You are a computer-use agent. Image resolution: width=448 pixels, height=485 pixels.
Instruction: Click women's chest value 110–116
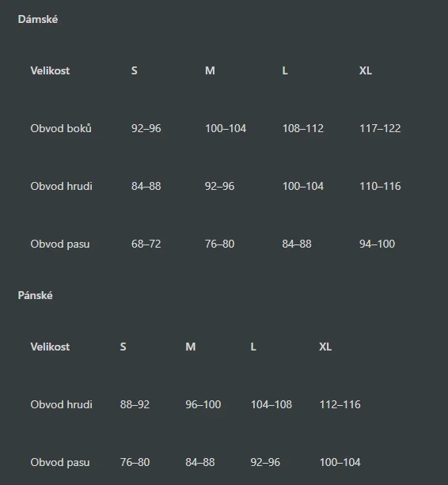(380, 186)
